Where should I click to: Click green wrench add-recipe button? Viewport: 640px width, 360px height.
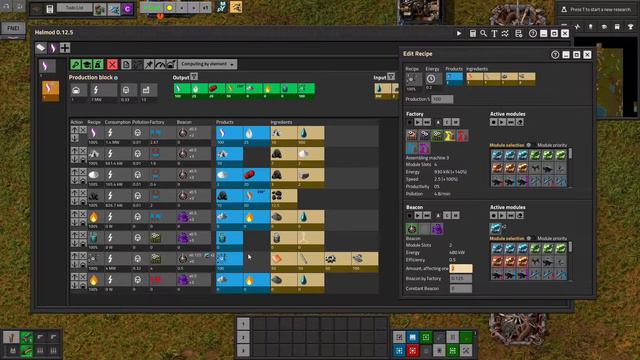coord(76,64)
